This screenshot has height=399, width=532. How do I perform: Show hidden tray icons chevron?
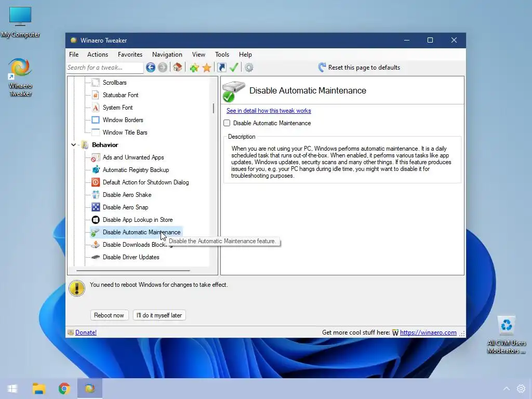click(x=506, y=389)
